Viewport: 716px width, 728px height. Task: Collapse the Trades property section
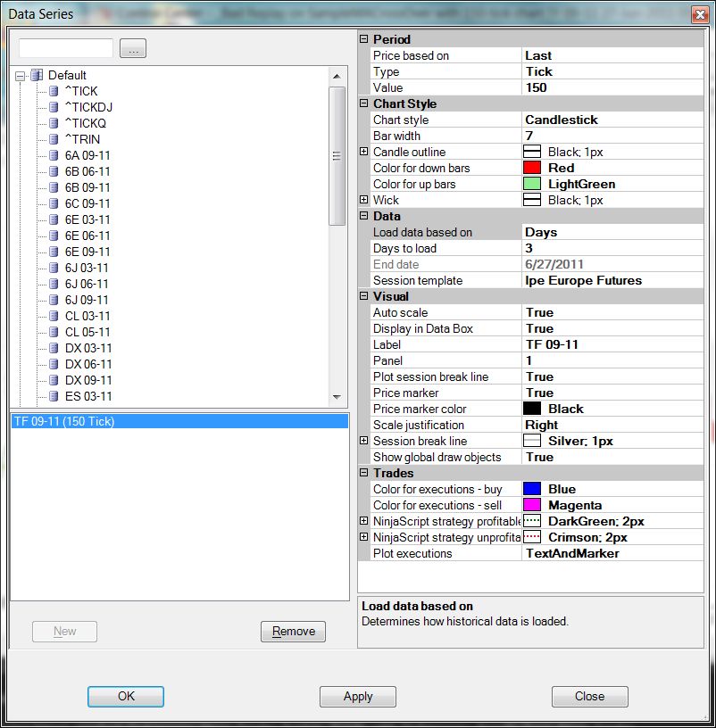click(364, 472)
